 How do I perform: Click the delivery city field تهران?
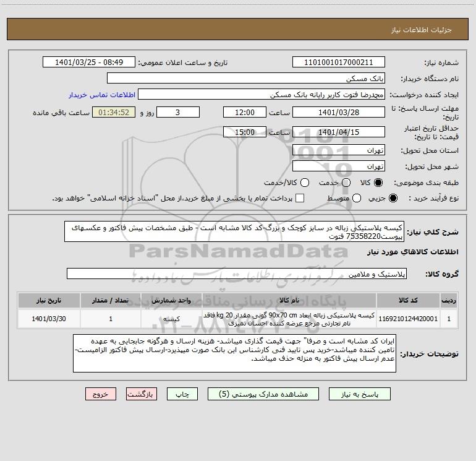pyautogui.click(x=339, y=166)
